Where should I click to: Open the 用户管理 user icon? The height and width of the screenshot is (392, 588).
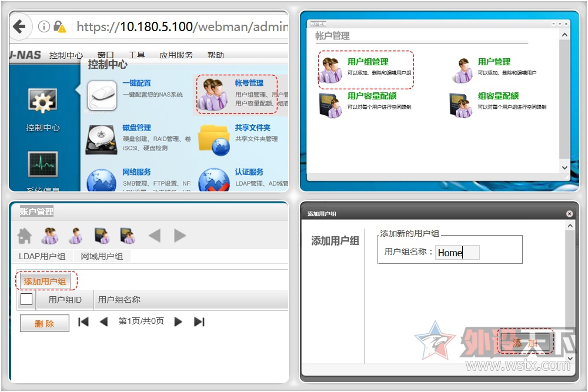463,70
